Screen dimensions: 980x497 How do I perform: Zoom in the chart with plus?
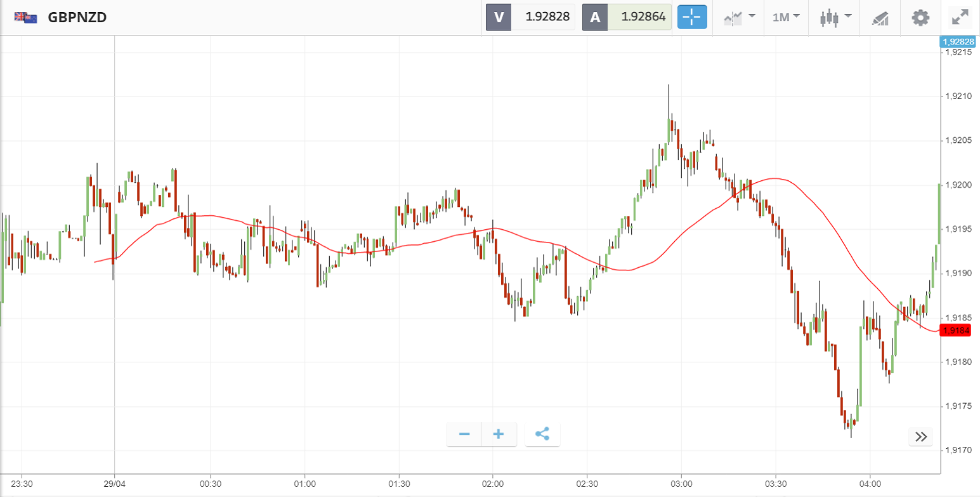499,434
